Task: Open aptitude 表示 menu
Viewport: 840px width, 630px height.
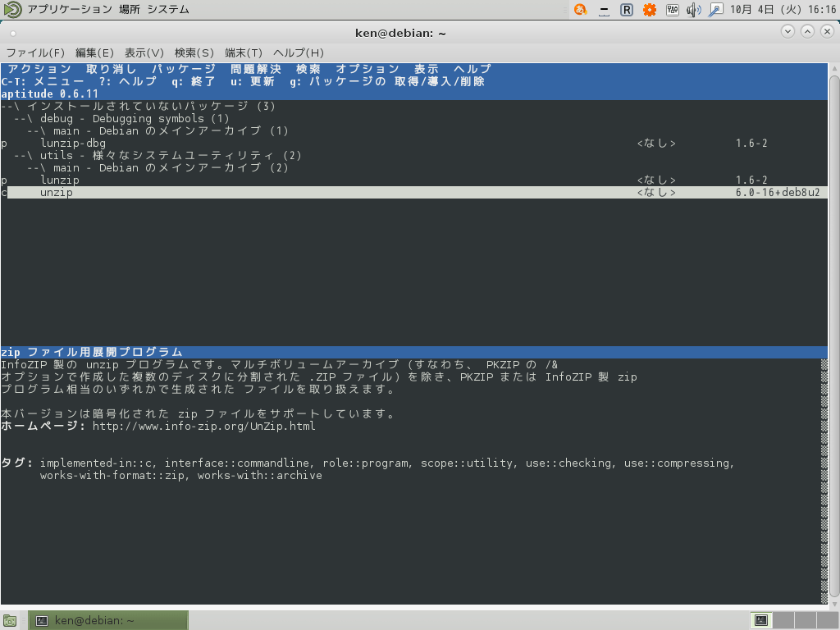Action: tap(427, 69)
